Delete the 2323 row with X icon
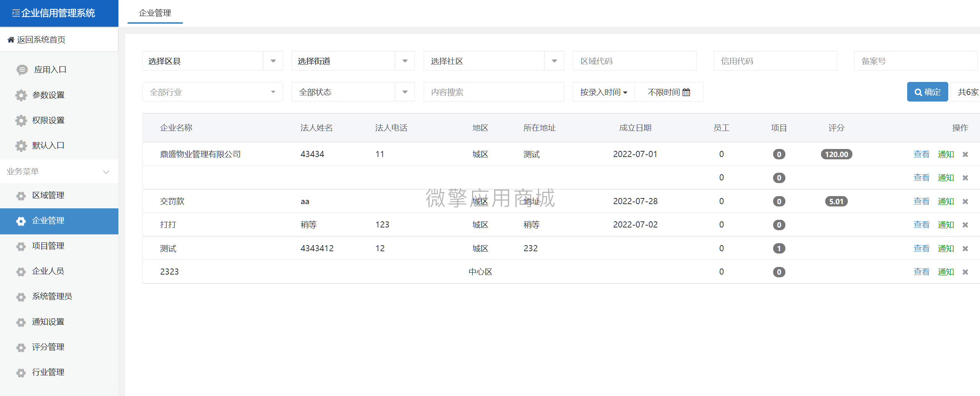 965,272
